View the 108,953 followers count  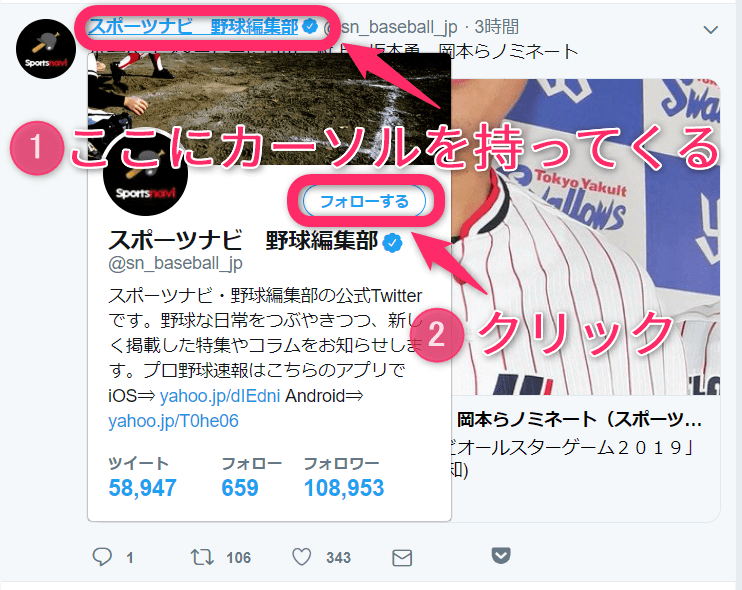click(x=344, y=488)
